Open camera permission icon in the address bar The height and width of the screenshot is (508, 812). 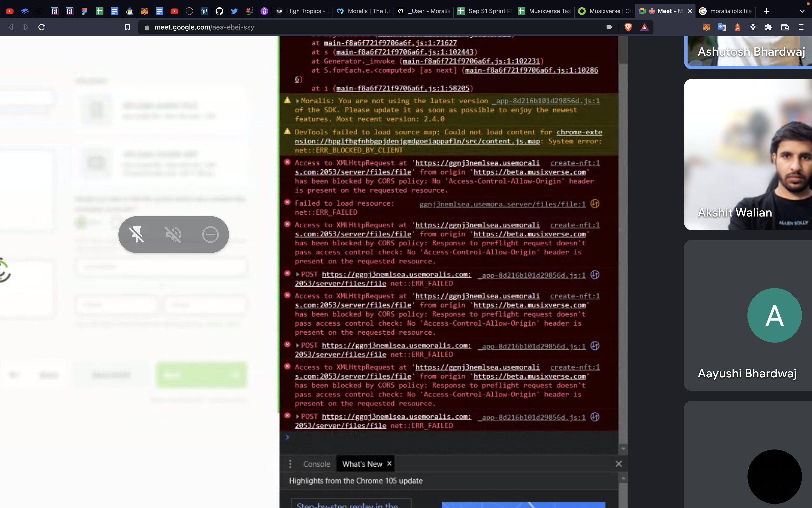click(609, 27)
